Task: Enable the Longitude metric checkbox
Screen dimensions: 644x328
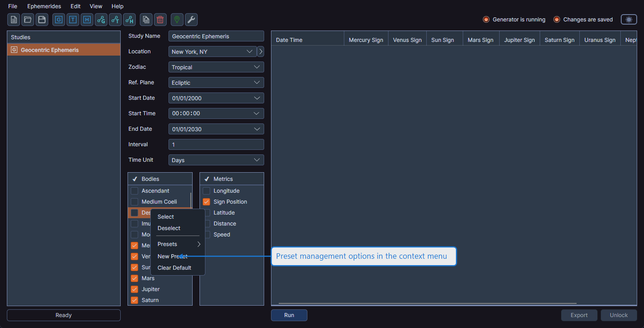Action: click(206, 190)
